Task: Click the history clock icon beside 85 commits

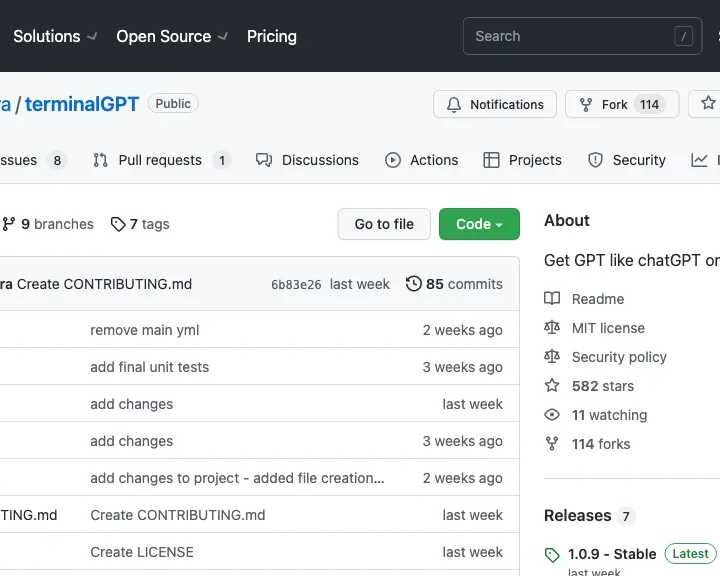Action: click(x=413, y=284)
